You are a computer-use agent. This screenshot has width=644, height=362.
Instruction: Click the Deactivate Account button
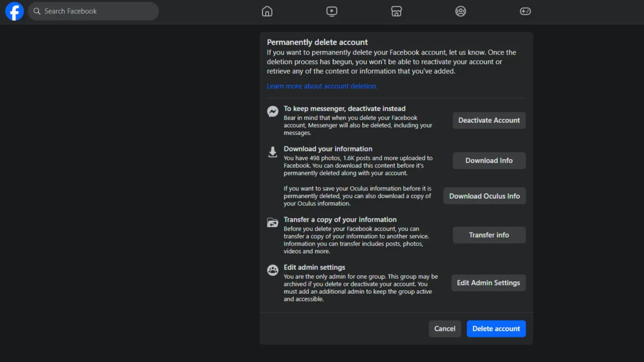(489, 120)
